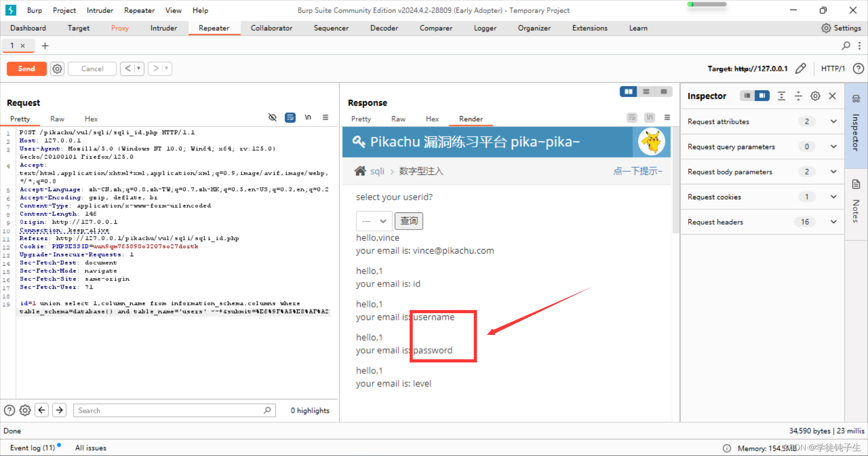Select combined tabbed layout view
Viewport: 868px width, 456px height.
coord(664,92)
